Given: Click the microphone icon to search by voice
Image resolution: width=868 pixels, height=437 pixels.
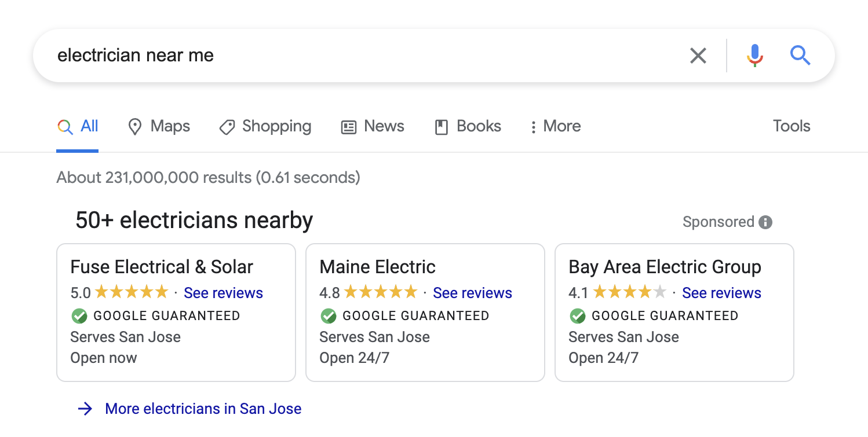Looking at the screenshot, I should tap(754, 56).
